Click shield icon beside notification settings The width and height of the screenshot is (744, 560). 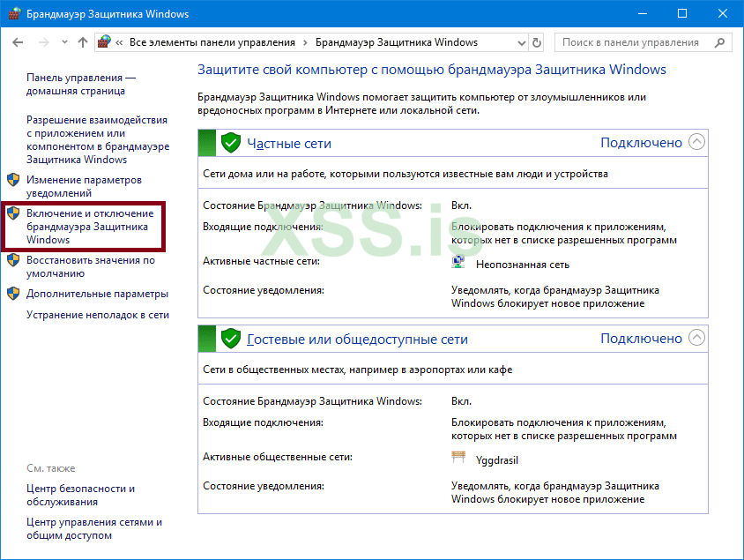point(13,180)
